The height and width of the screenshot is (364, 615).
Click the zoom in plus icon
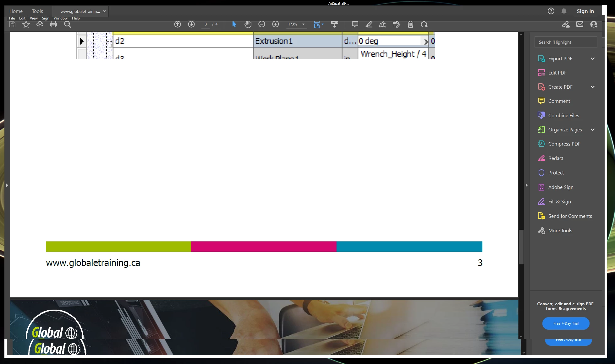point(276,25)
